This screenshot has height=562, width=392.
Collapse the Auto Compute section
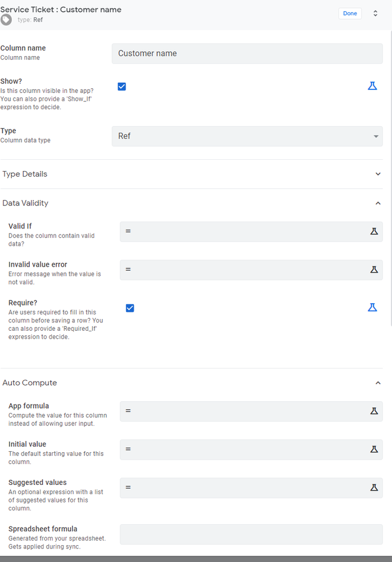click(x=378, y=383)
